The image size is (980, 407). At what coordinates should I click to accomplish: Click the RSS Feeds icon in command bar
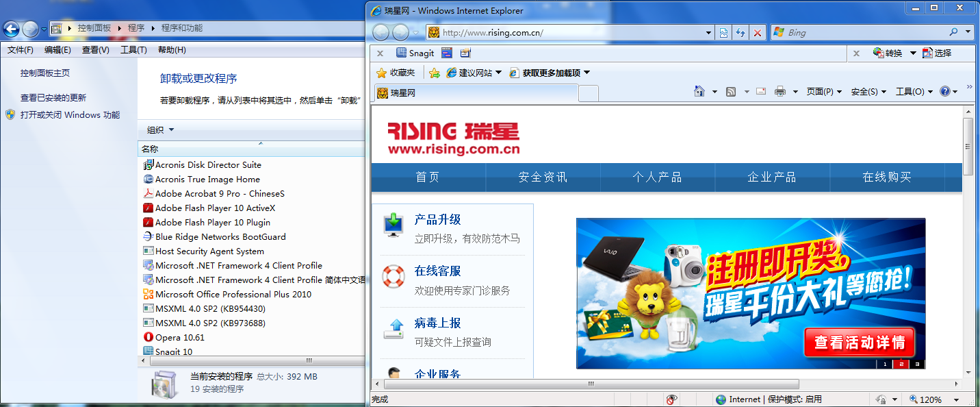pos(731,91)
